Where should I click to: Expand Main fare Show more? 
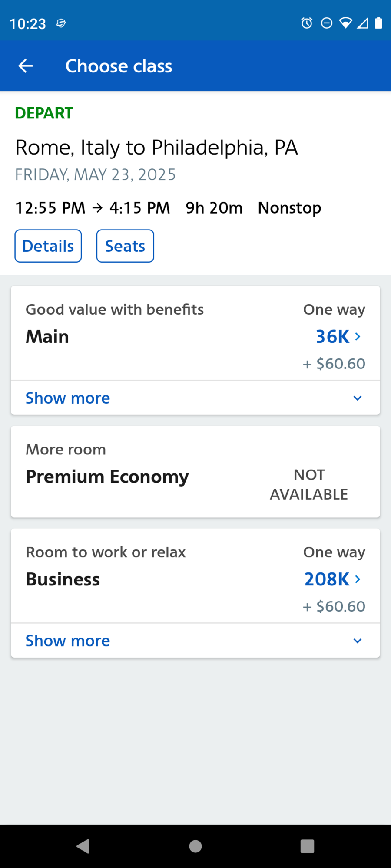point(195,398)
